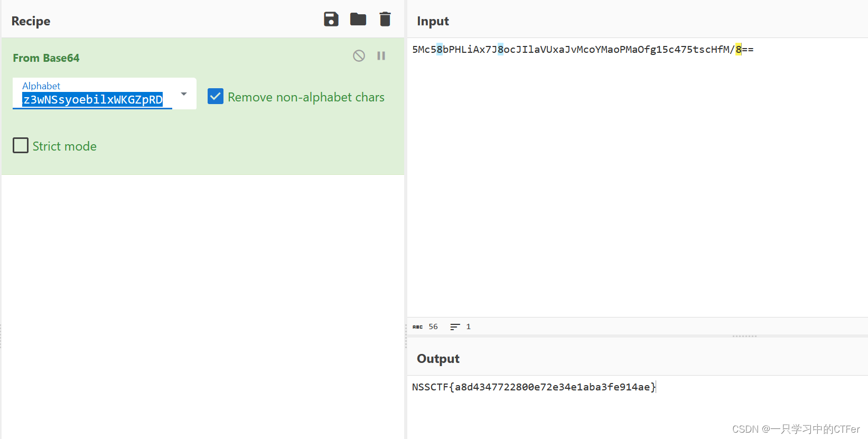Toggle Remove non-alphabet chars checkbox
This screenshot has width=868, height=439.
pos(216,97)
